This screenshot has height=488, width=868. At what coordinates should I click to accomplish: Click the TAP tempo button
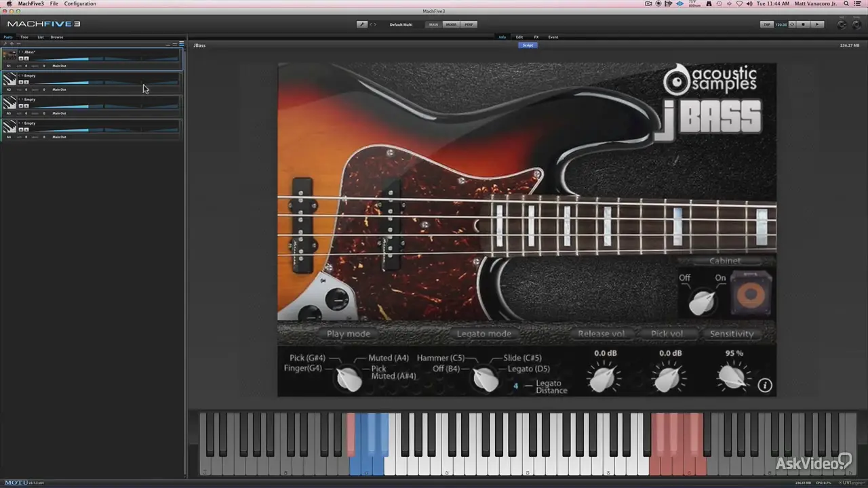[x=767, y=24]
